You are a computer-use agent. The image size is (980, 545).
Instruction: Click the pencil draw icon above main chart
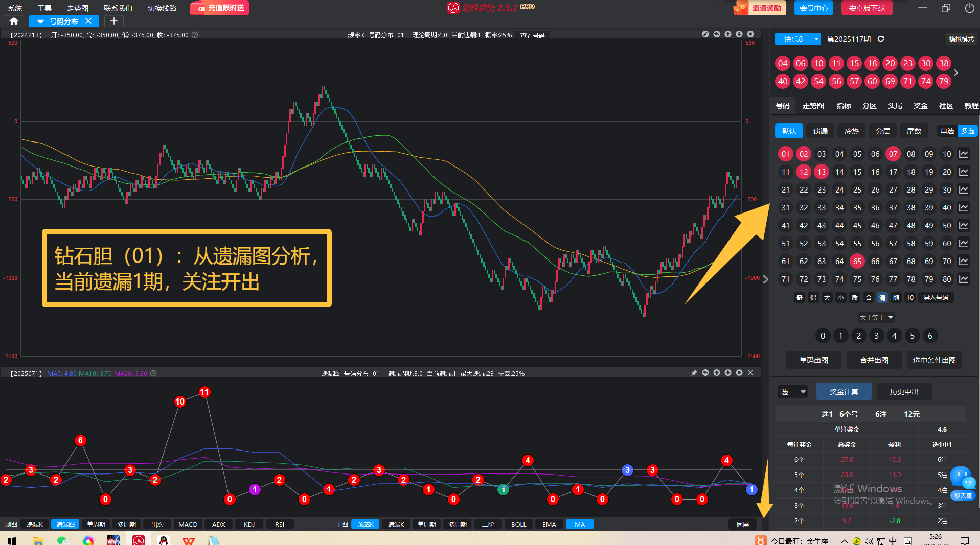(705, 34)
